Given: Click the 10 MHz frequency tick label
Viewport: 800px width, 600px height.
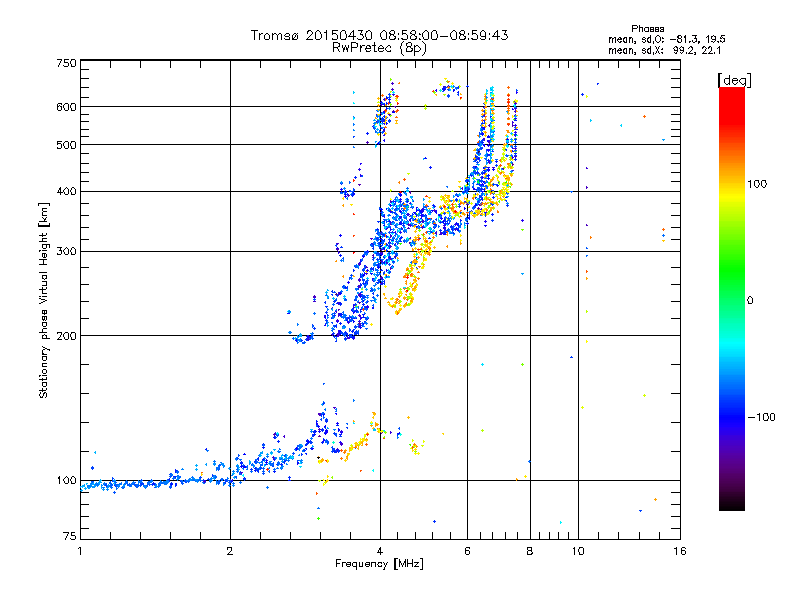Looking at the screenshot, I should [x=578, y=551].
